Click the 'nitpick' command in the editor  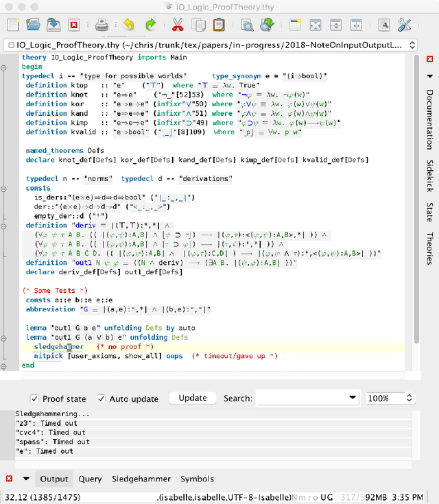tap(48, 356)
